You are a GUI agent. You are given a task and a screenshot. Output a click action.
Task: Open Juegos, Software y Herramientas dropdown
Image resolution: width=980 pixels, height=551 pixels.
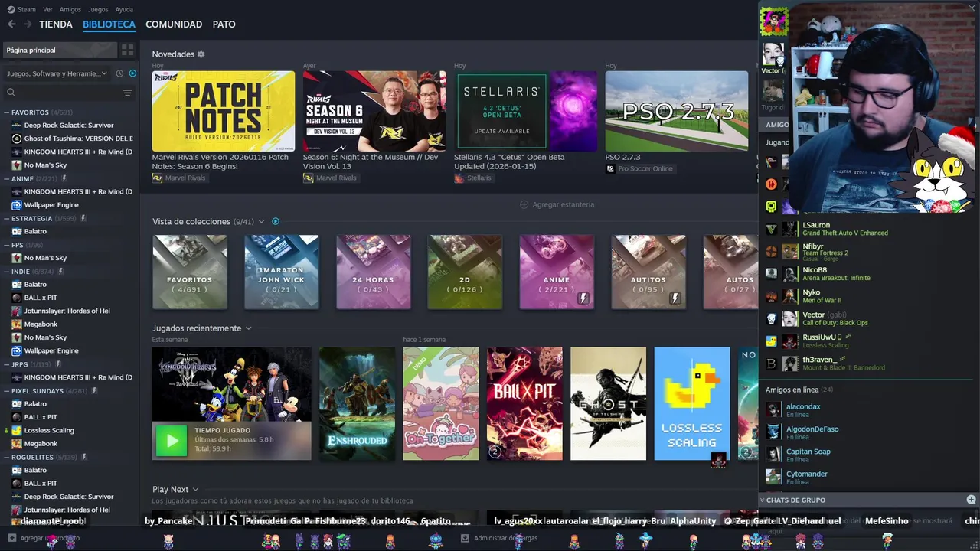57,73
